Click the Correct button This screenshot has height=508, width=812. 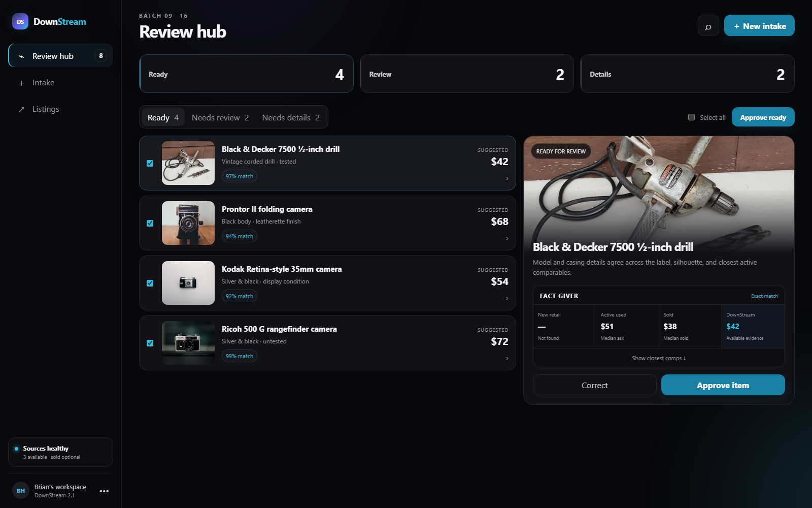(x=594, y=385)
